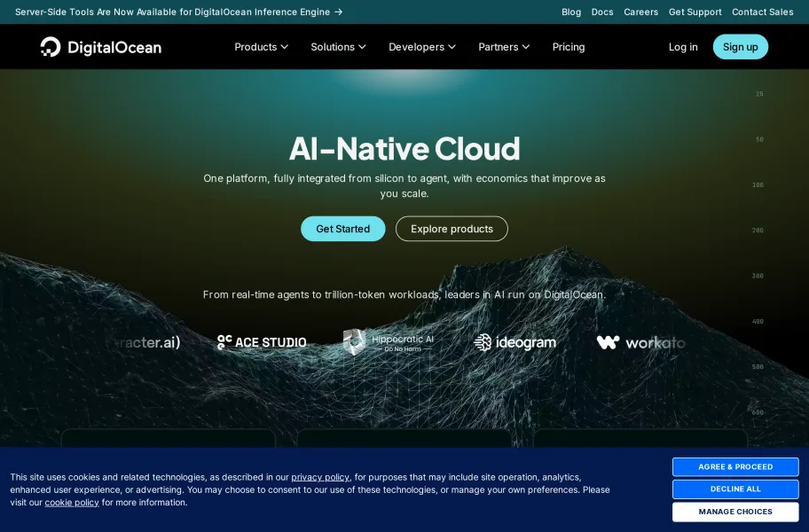Open the character.ai customer logo
Screen dimensions: 809x532
point(146,342)
